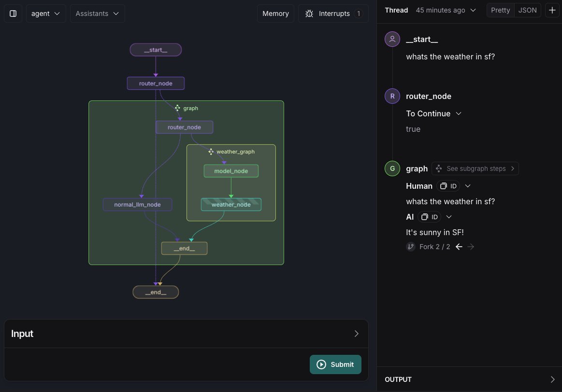Open thread history 45 minutes ago dropdown
This screenshot has height=392, width=562.
tap(446, 10)
